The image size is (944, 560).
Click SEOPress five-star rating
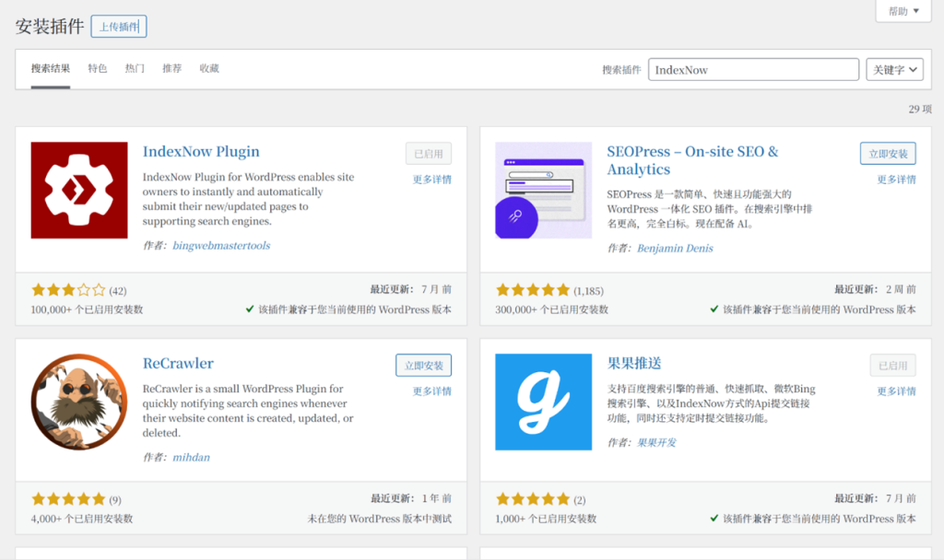coord(533,290)
